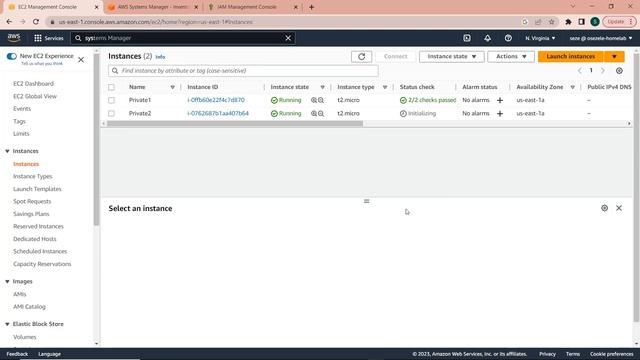Viewport: 640px width, 360px height.
Task: Go back in the browser
Action: point(9,22)
